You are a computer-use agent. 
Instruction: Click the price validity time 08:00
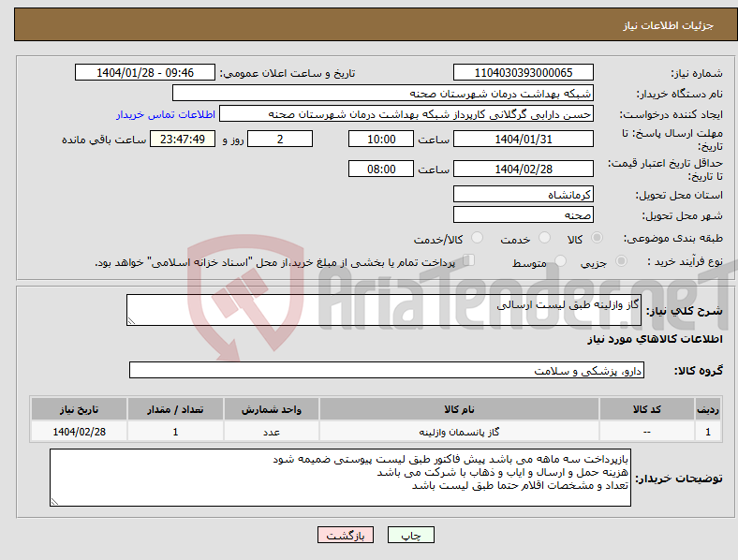(381, 169)
